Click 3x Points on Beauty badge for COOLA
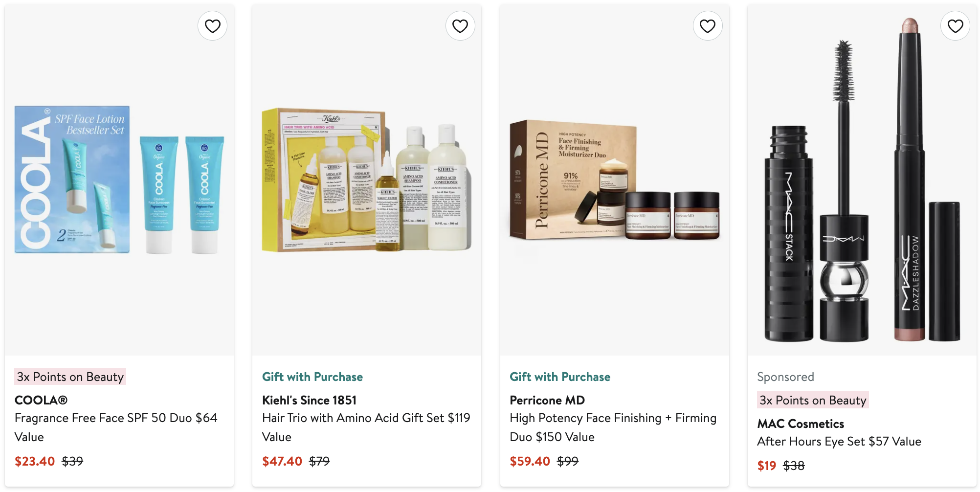Image resolution: width=980 pixels, height=492 pixels. click(x=70, y=377)
